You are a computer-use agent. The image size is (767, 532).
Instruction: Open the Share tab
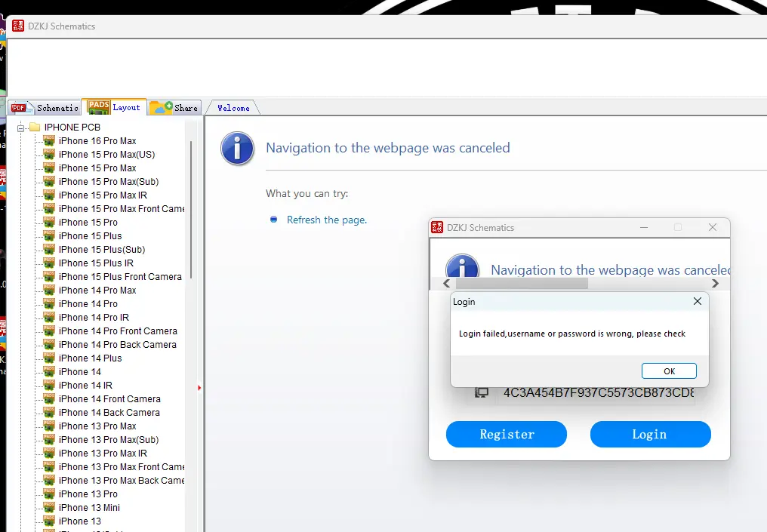174,108
